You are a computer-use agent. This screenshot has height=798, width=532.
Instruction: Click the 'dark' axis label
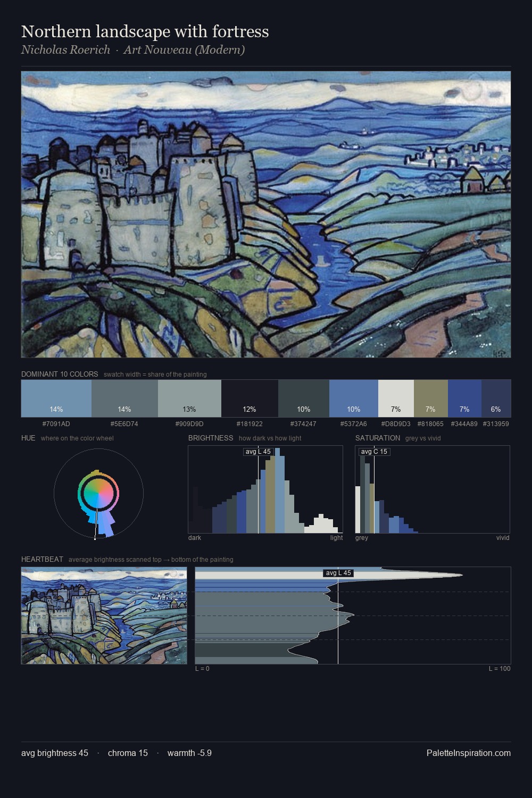click(x=195, y=537)
